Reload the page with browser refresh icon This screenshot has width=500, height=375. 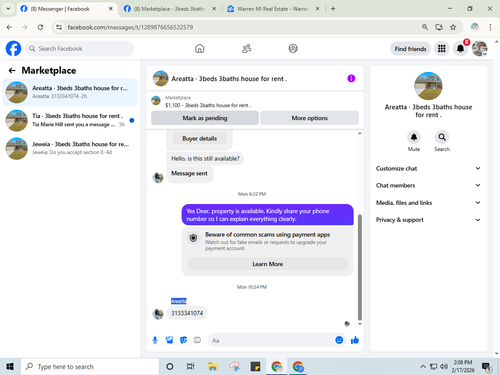(40, 27)
